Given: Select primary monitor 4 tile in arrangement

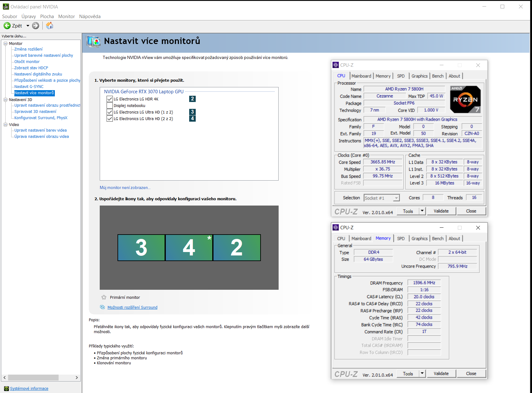Looking at the screenshot, I should point(189,248).
